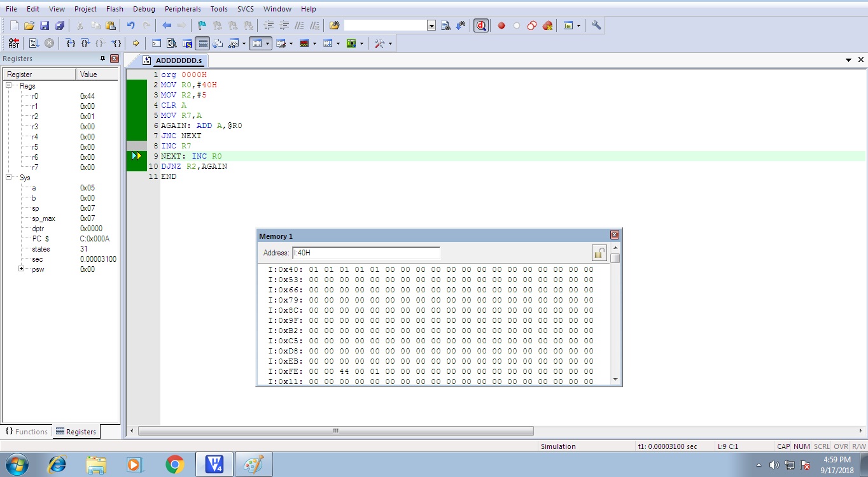Click the Step into icon
The height and width of the screenshot is (477, 868).
click(x=71, y=43)
